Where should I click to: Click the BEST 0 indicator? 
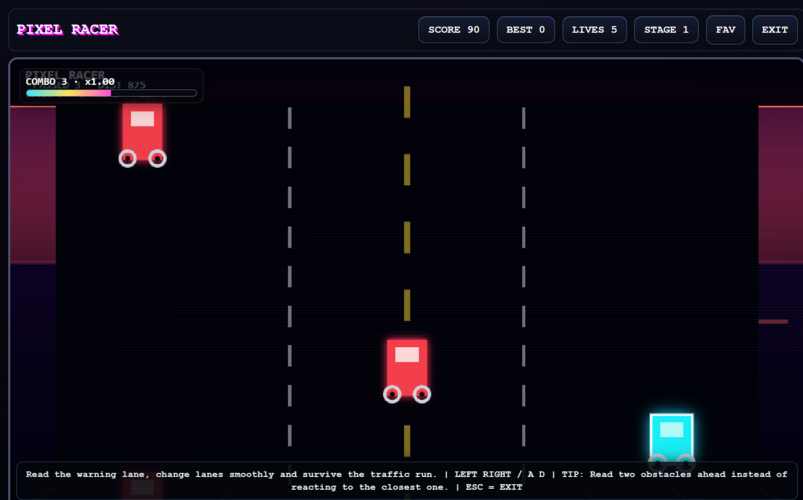tap(525, 30)
